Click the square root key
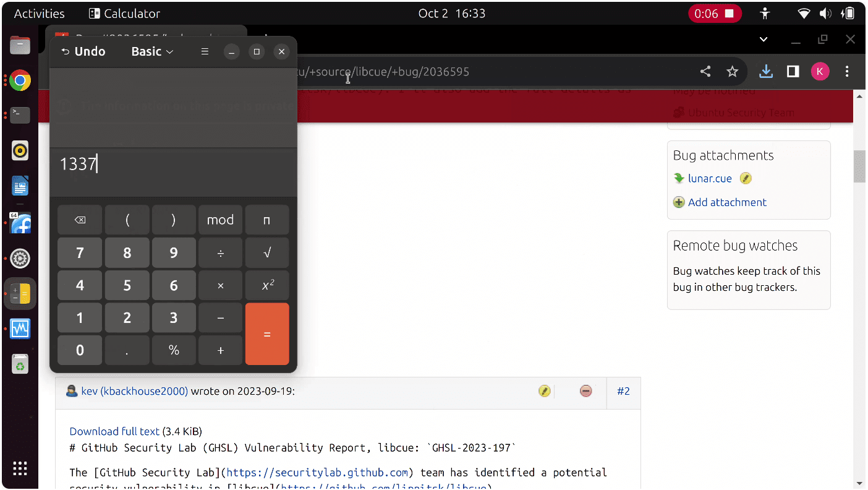Image resolution: width=868 pixels, height=490 pixels. tap(267, 252)
